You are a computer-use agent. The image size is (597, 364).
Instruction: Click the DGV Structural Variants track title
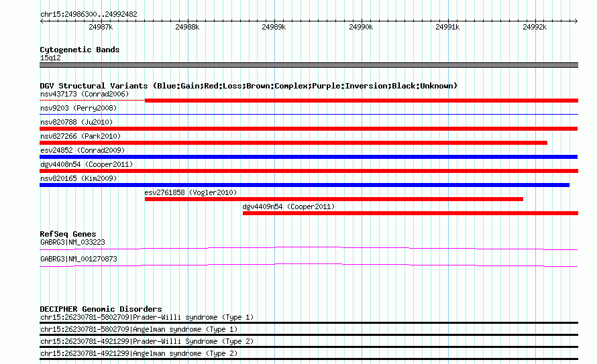249,86
